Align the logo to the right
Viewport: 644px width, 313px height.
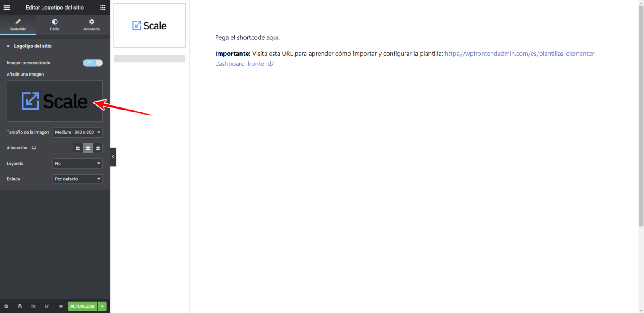click(98, 148)
